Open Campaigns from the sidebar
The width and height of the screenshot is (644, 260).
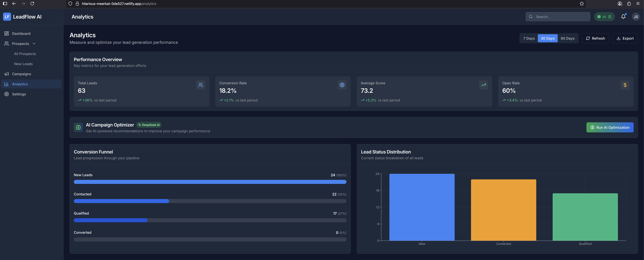22,74
